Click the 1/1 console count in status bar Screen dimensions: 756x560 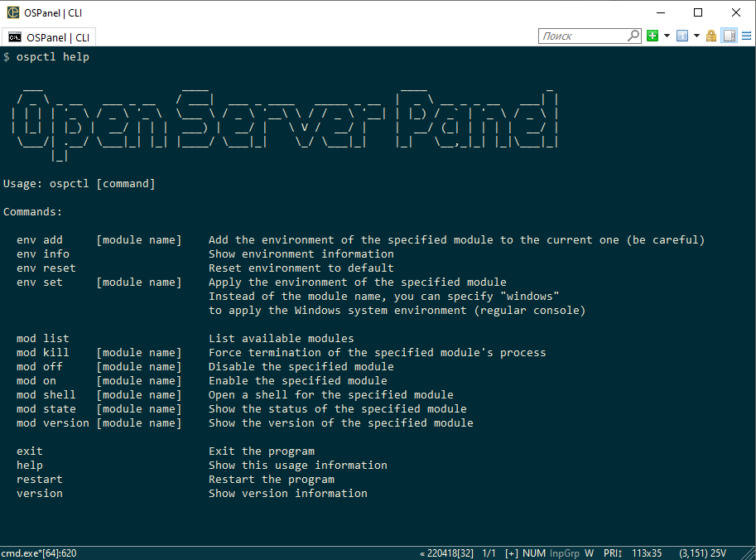click(489, 553)
